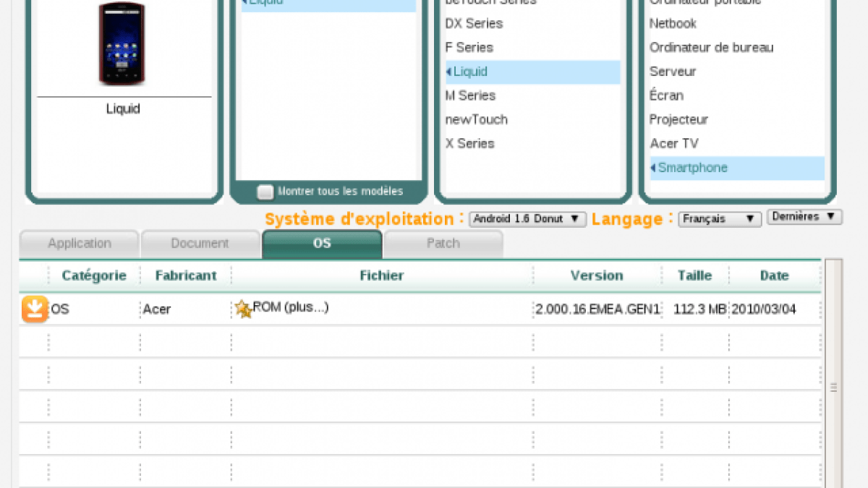Click the gold star icon beside ROM
Screen dimensions: 868x488
243,309
